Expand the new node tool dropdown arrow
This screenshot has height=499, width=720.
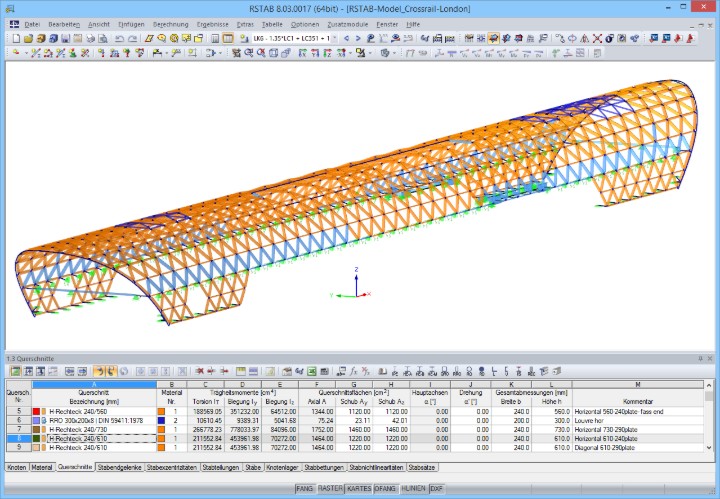26,53
